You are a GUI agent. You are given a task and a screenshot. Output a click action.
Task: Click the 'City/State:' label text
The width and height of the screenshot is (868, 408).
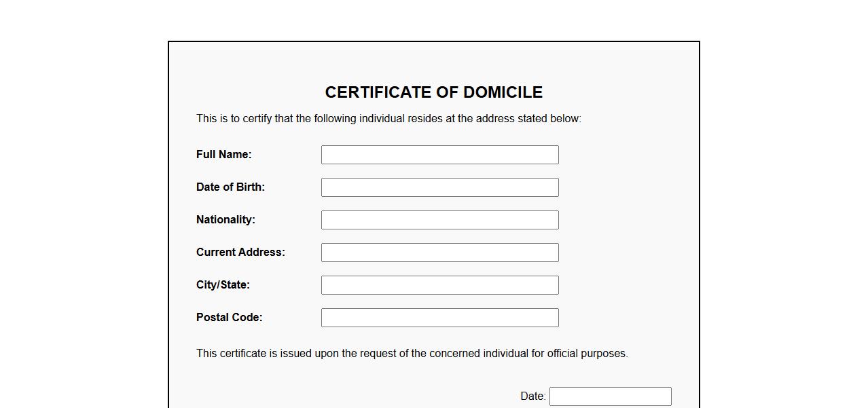[x=223, y=285]
